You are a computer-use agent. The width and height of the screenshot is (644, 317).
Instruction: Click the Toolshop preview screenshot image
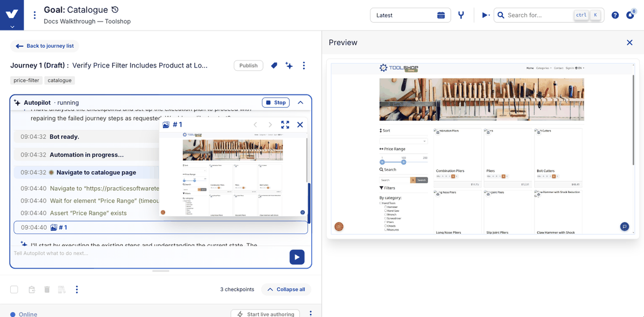(x=482, y=149)
